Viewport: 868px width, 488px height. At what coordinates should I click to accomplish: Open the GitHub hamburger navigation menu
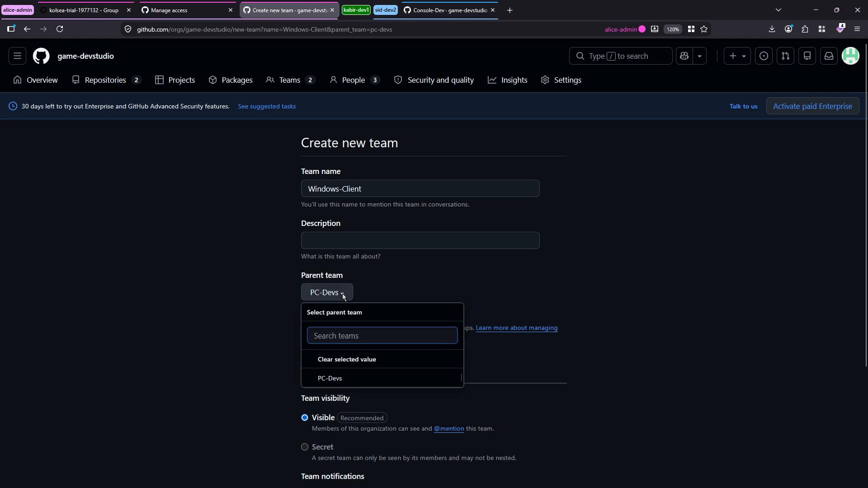(17, 56)
